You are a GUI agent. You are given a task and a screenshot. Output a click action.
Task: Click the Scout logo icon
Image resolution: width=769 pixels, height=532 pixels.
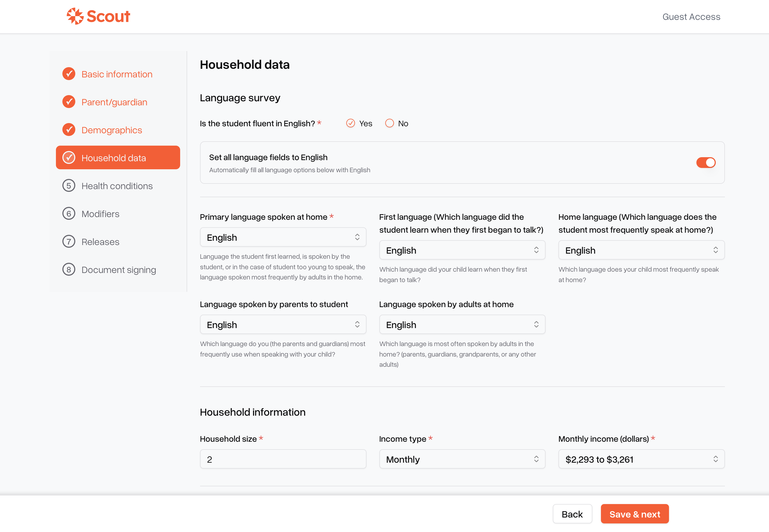click(x=75, y=16)
